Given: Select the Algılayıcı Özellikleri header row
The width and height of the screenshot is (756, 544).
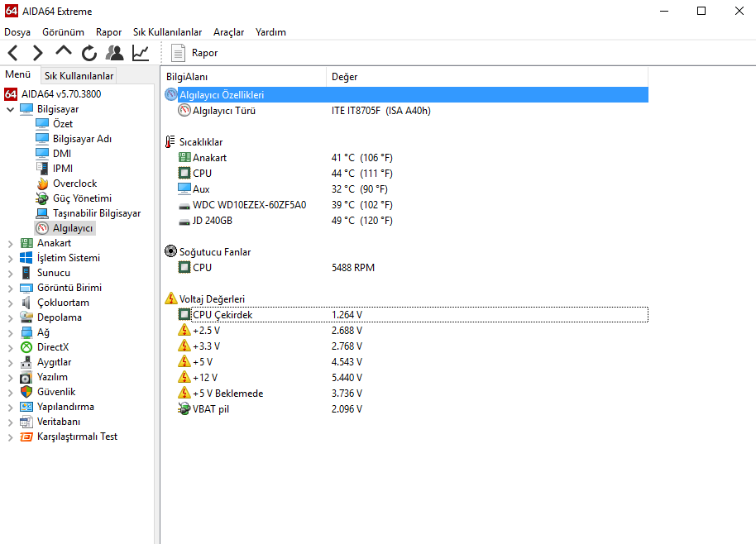Looking at the screenshot, I should point(406,95).
